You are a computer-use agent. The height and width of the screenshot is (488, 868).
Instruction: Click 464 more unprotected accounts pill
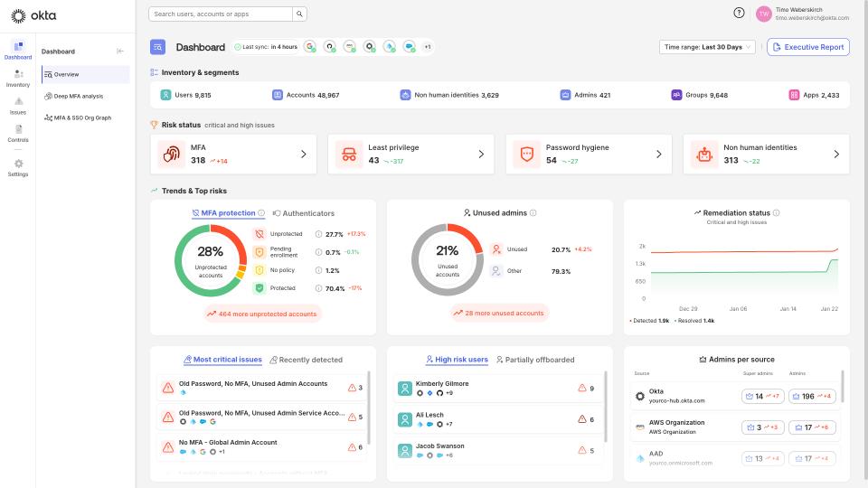pyautogui.click(x=263, y=314)
